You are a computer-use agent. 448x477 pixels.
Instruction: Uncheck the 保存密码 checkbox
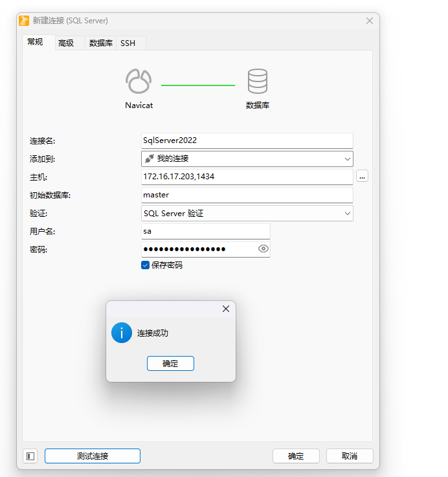pyautogui.click(x=146, y=265)
